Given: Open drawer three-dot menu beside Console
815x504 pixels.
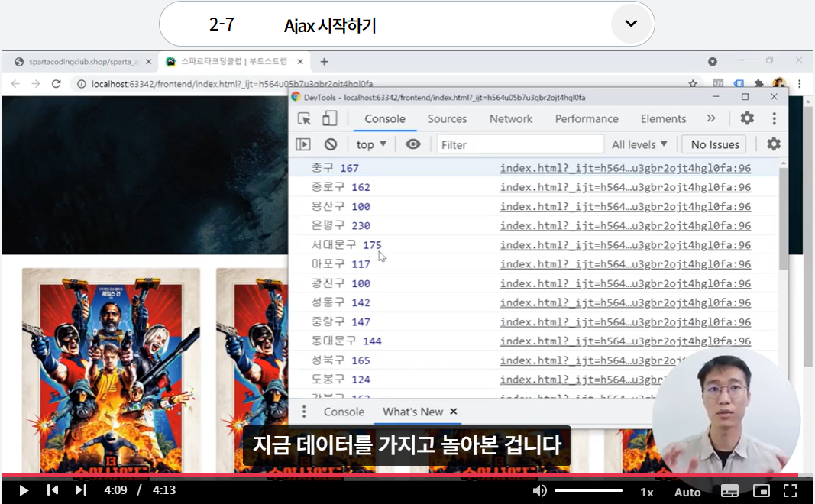Looking at the screenshot, I should click(x=303, y=412).
